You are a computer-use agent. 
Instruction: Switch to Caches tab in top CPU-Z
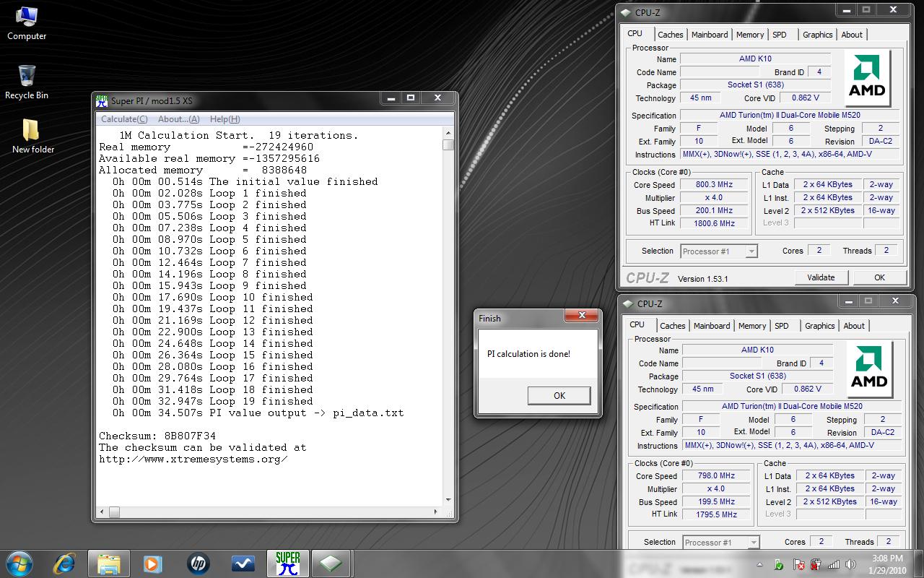click(x=670, y=35)
